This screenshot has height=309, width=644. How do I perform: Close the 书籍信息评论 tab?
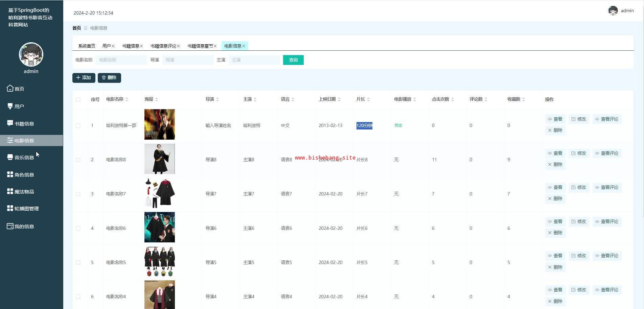pyautogui.click(x=178, y=46)
